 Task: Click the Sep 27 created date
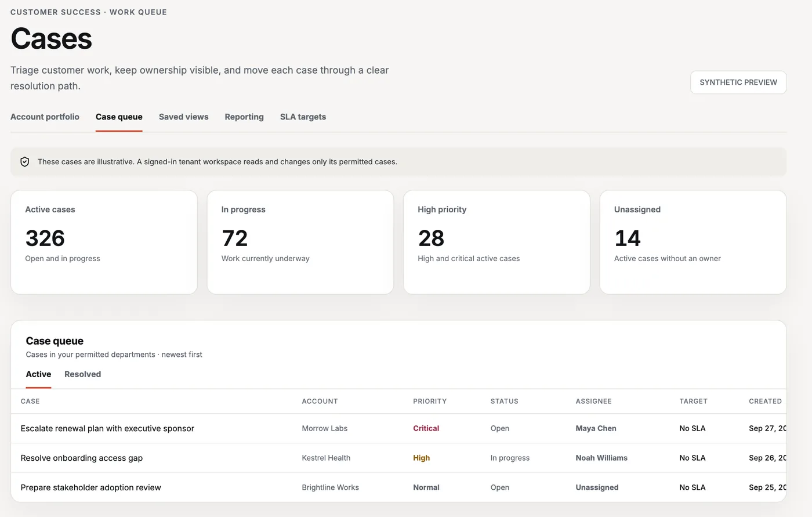[767, 428]
